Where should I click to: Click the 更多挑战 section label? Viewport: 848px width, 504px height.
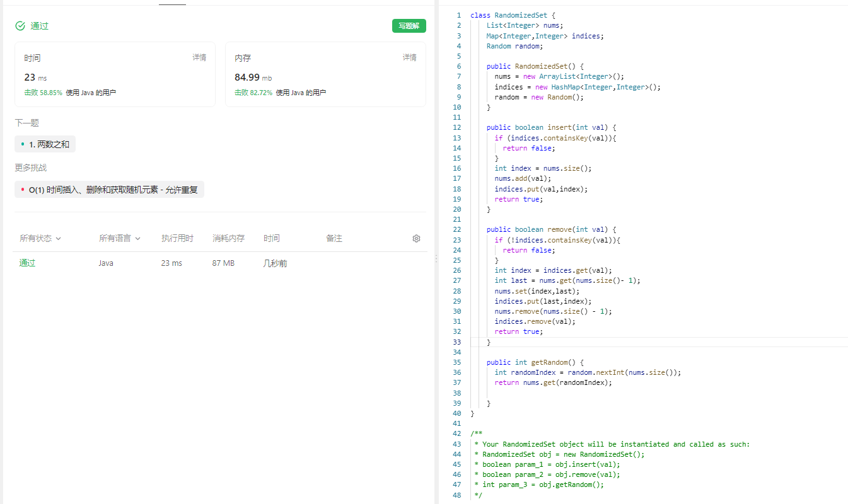coord(31,168)
